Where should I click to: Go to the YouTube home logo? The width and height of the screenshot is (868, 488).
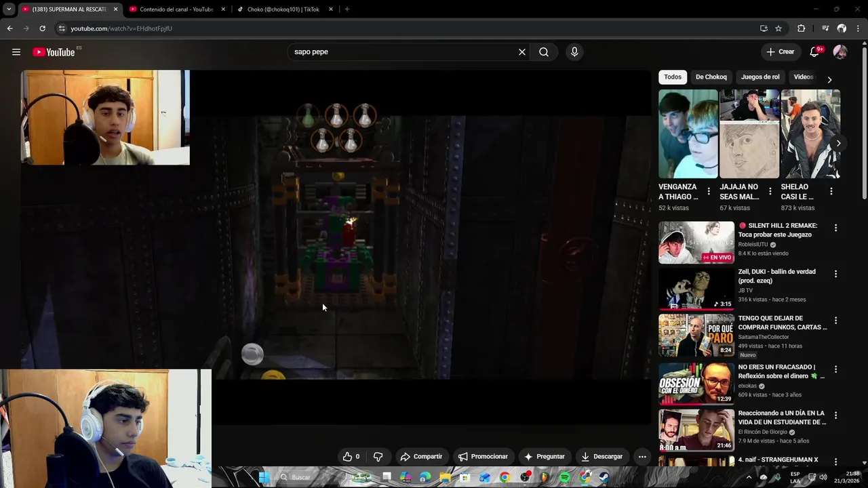tap(54, 52)
